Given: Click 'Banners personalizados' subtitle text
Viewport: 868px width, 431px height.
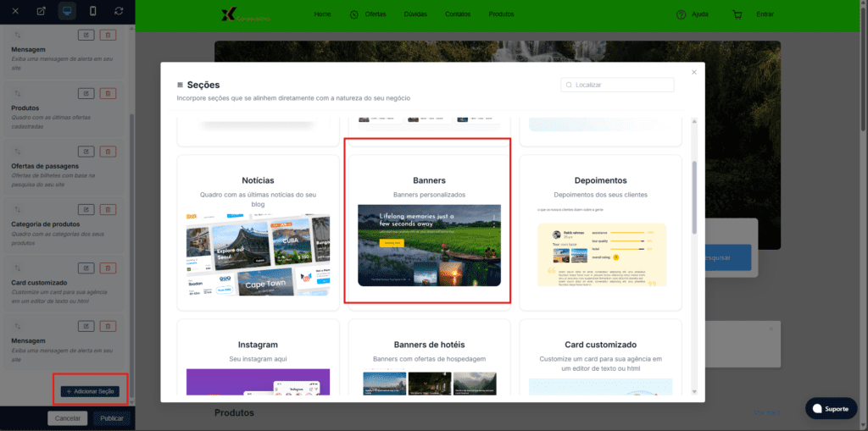Looking at the screenshot, I should [x=430, y=195].
